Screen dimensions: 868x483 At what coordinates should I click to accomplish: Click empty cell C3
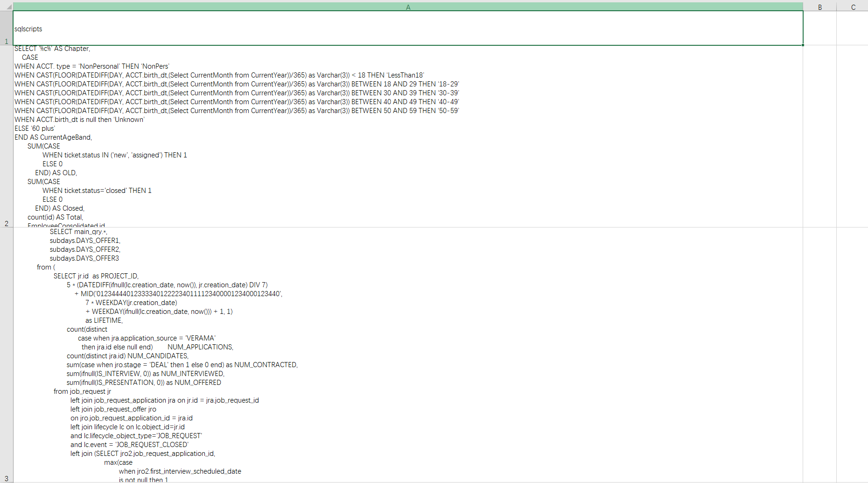point(853,355)
